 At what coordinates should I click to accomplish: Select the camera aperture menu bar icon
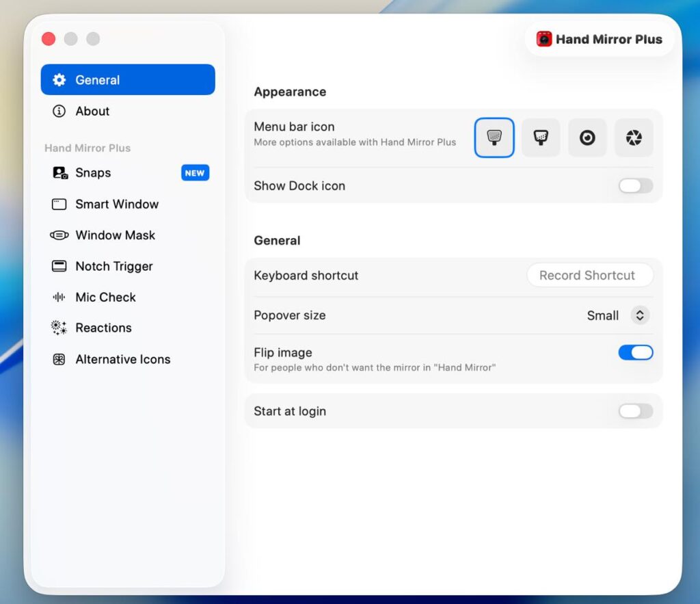click(634, 137)
